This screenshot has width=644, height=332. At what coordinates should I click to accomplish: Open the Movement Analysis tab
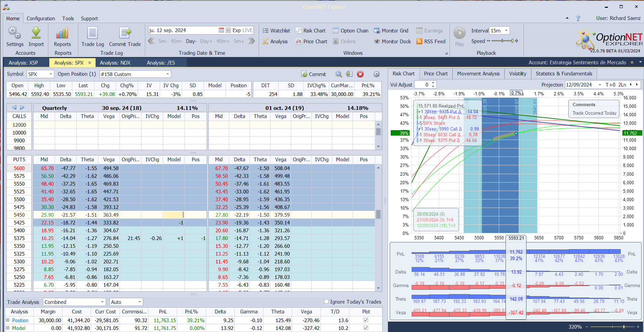click(x=478, y=74)
